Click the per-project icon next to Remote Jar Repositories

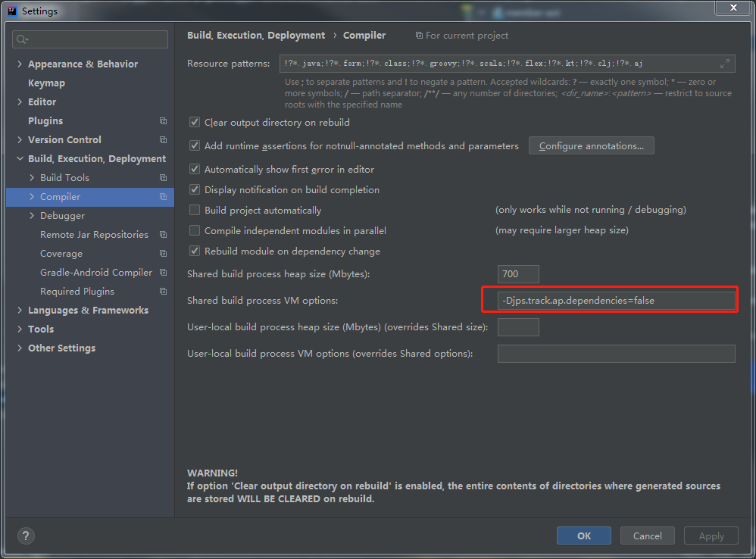coord(163,235)
